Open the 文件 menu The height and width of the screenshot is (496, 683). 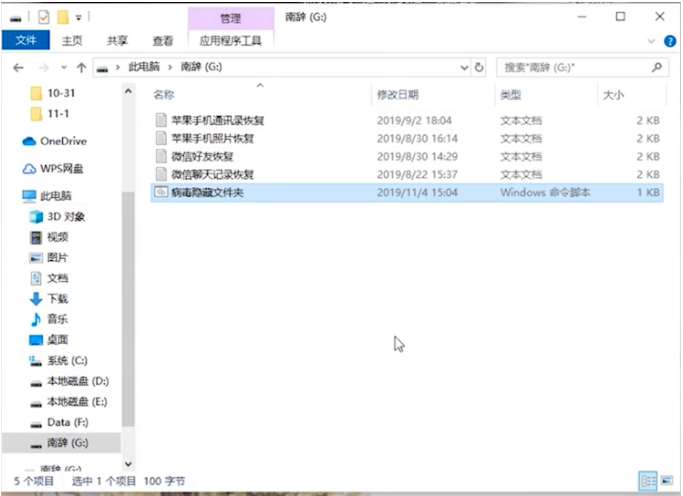pos(25,40)
